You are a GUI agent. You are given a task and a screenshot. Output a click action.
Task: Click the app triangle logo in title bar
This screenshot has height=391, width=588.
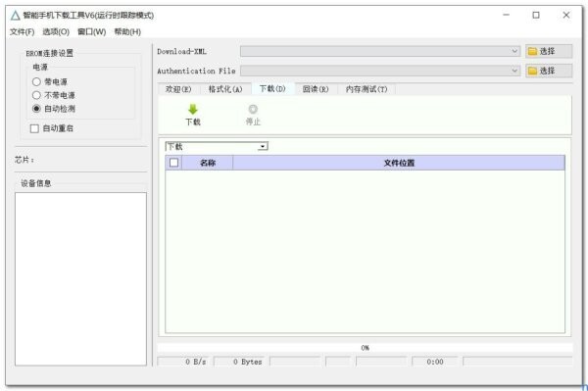(15, 16)
